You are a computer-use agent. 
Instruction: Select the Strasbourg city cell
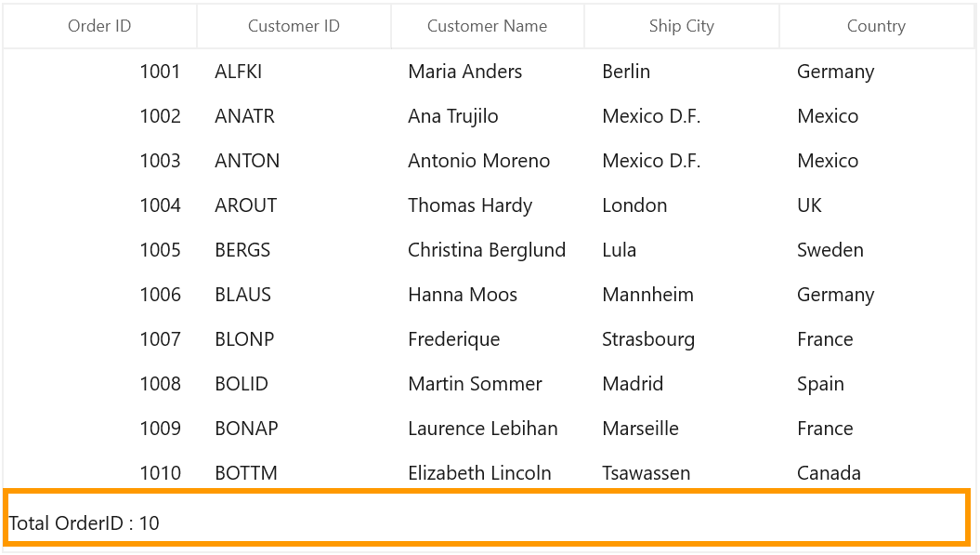pyautogui.click(x=681, y=339)
